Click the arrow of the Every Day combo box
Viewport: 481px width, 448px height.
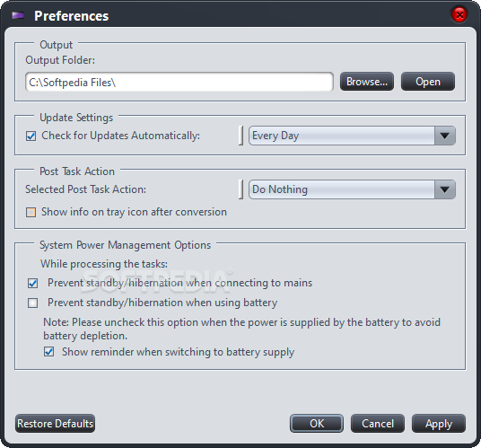pyautogui.click(x=444, y=136)
